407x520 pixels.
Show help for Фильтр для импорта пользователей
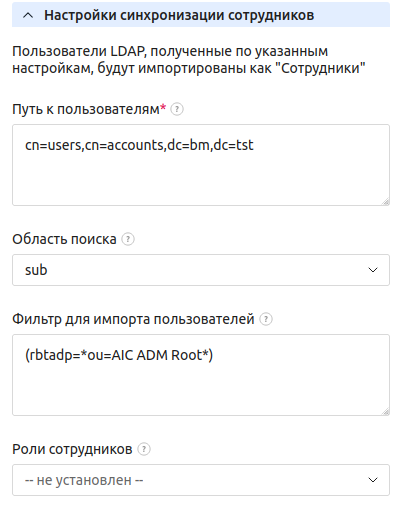266,319
